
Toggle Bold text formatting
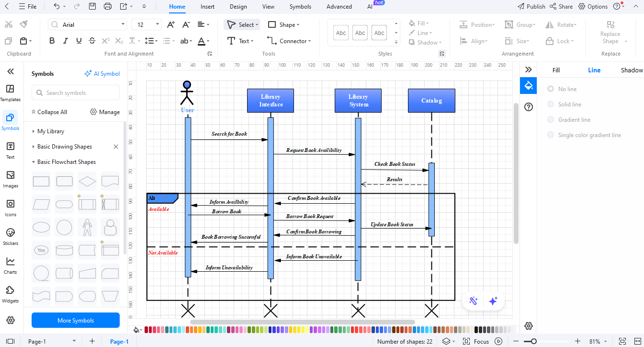pos(52,41)
